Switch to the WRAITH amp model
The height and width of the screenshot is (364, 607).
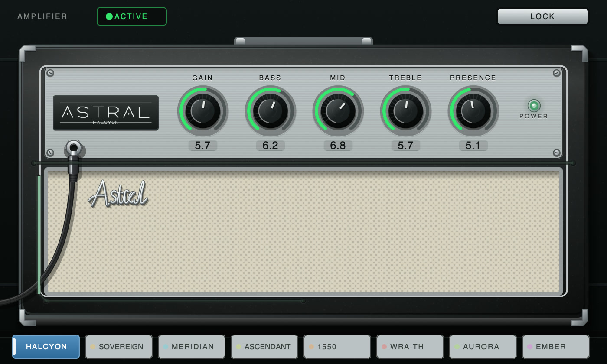coord(410,347)
